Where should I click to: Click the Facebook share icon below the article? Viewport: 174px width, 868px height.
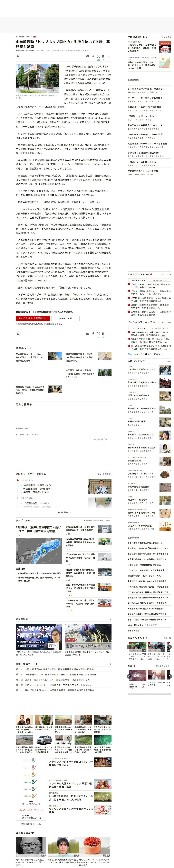point(93,334)
